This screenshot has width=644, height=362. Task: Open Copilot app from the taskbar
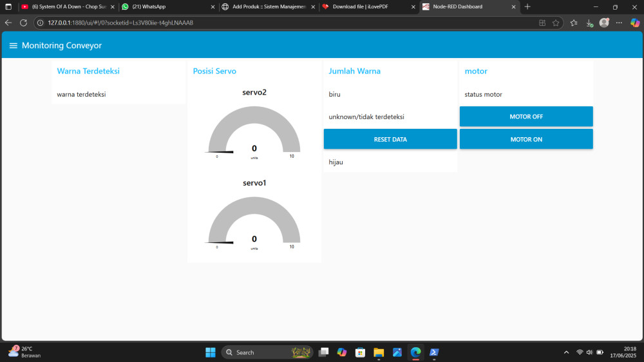[x=342, y=352]
